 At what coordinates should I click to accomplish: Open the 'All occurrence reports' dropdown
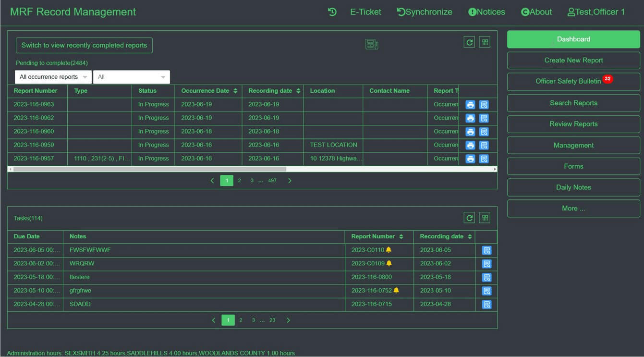click(52, 77)
